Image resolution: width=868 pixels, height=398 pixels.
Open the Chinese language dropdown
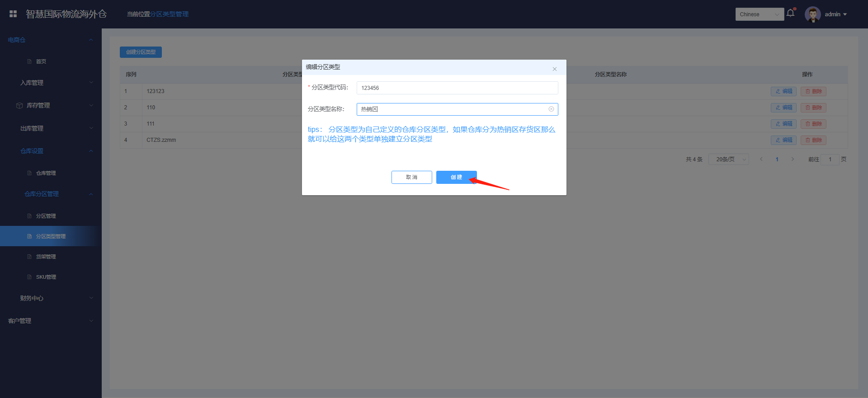pyautogui.click(x=759, y=14)
